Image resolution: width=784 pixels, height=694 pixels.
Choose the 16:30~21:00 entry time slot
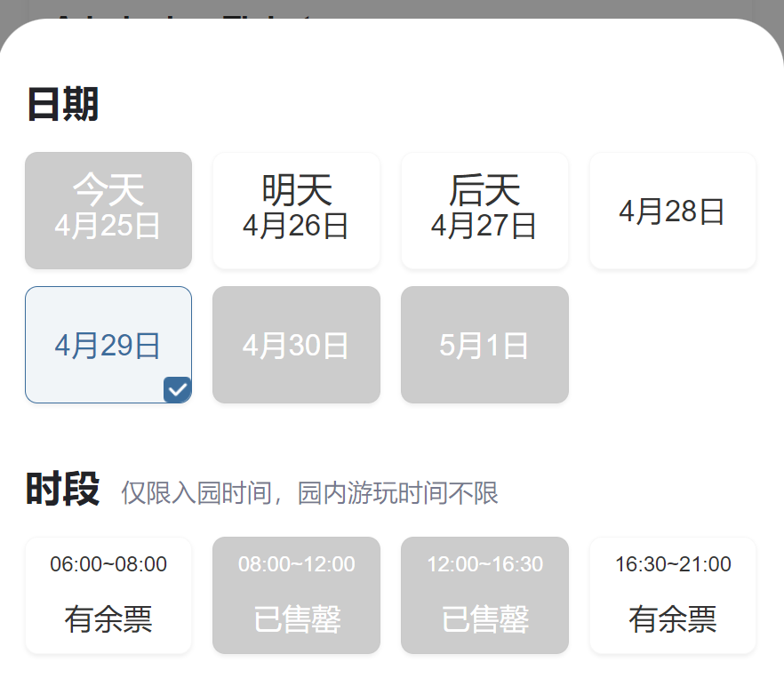672,594
